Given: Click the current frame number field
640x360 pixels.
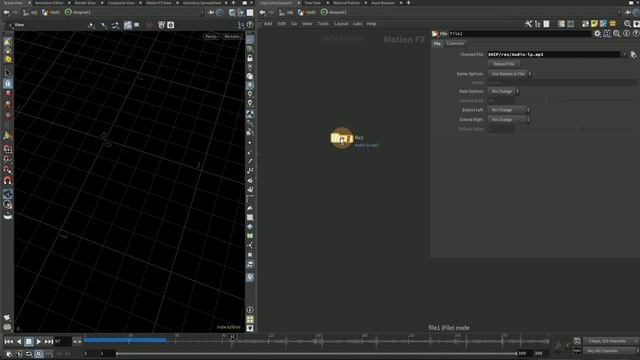Looking at the screenshot, I should [x=62, y=341].
